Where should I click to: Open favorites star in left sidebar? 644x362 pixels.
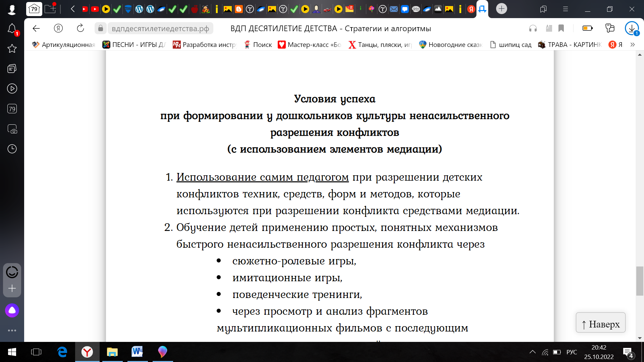(12, 49)
